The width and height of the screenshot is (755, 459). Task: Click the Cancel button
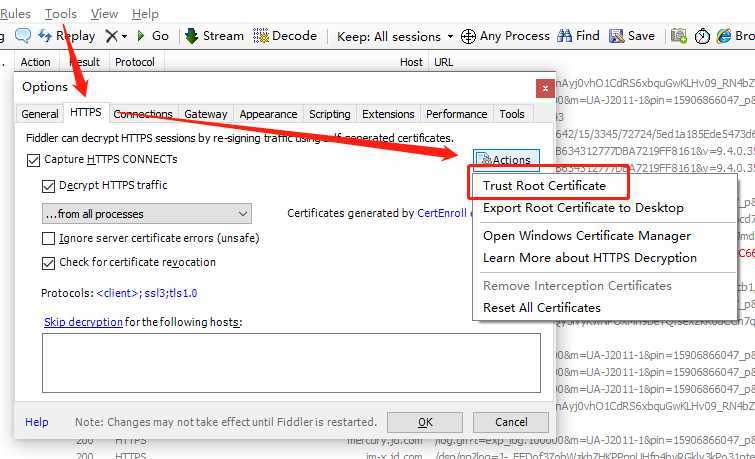(511, 422)
